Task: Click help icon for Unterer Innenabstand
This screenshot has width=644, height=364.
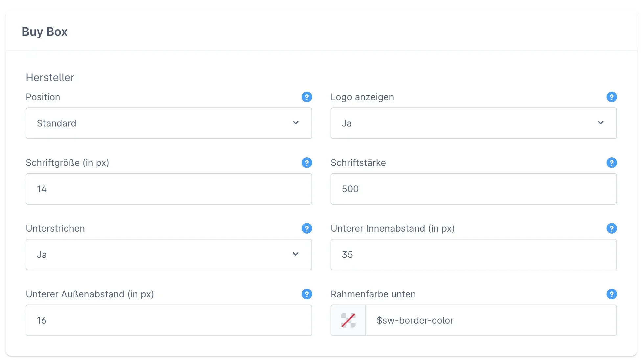Action: point(611,228)
